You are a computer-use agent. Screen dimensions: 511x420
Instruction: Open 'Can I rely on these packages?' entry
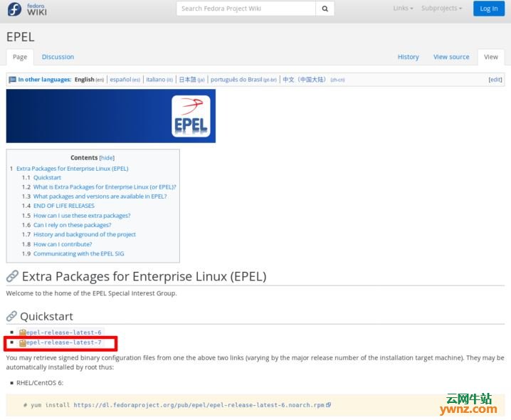73,226
